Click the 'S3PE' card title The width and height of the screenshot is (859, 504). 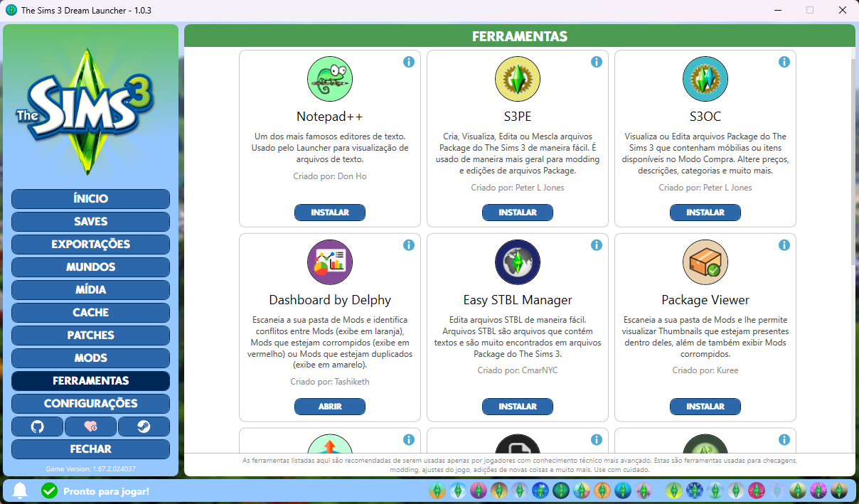[x=518, y=117]
